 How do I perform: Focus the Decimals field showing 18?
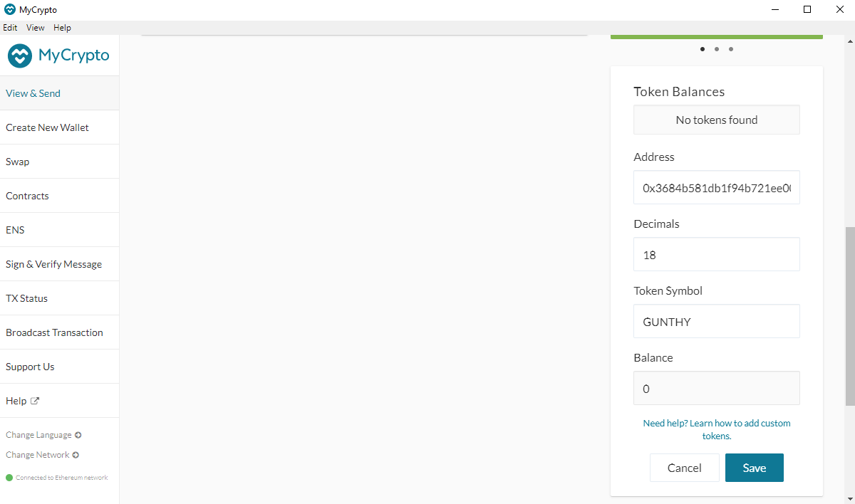coord(716,254)
